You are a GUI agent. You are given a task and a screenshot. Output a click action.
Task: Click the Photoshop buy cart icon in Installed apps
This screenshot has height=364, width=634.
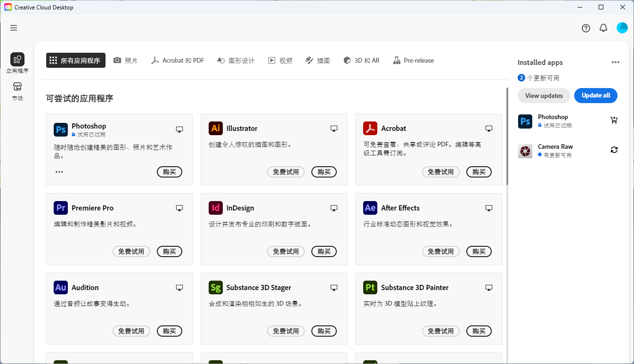point(614,120)
